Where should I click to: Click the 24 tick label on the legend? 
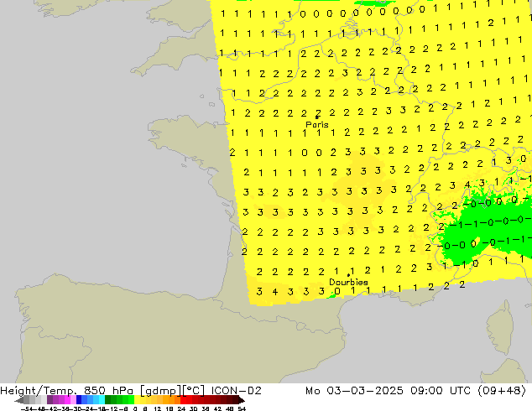[181, 408]
